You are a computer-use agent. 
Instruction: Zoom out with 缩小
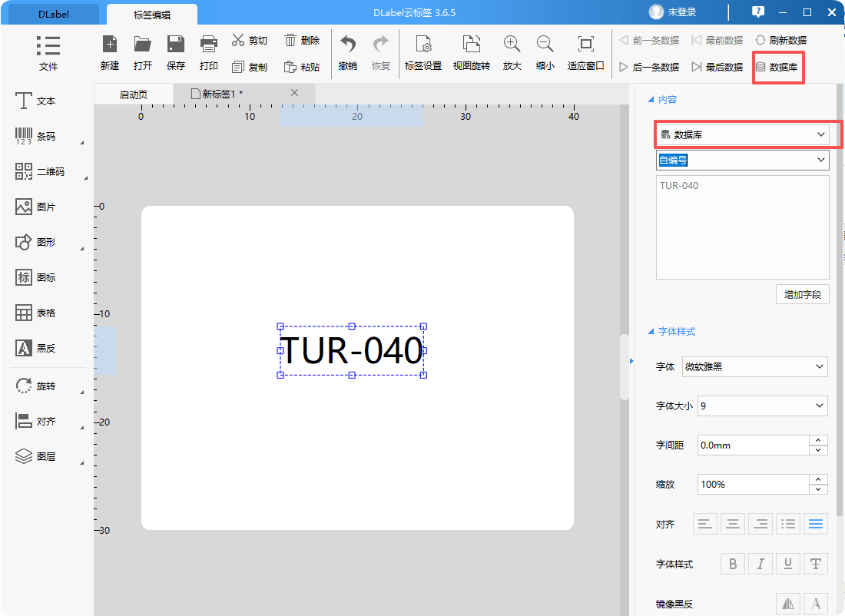tap(545, 53)
